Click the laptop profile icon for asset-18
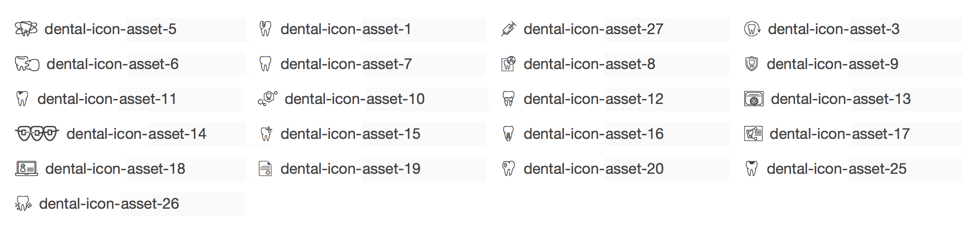The width and height of the screenshot is (980, 232). (x=26, y=169)
